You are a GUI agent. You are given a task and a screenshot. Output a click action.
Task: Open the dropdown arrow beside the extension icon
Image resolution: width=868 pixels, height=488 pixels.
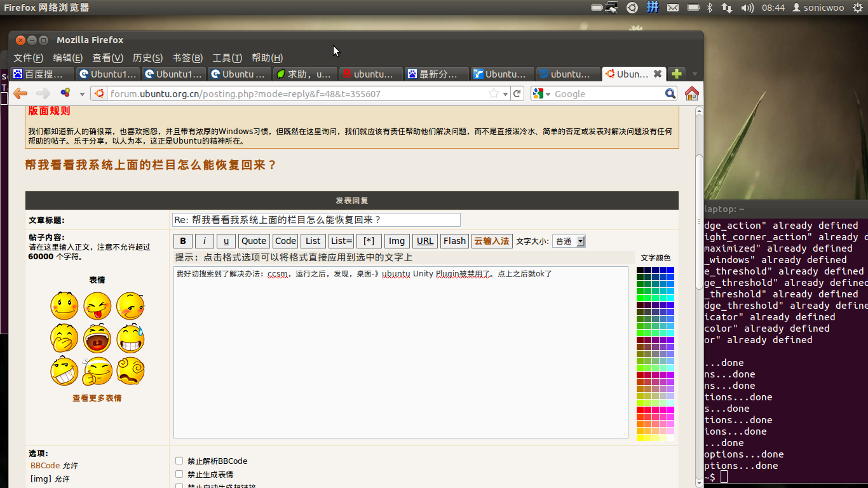[x=82, y=94]
